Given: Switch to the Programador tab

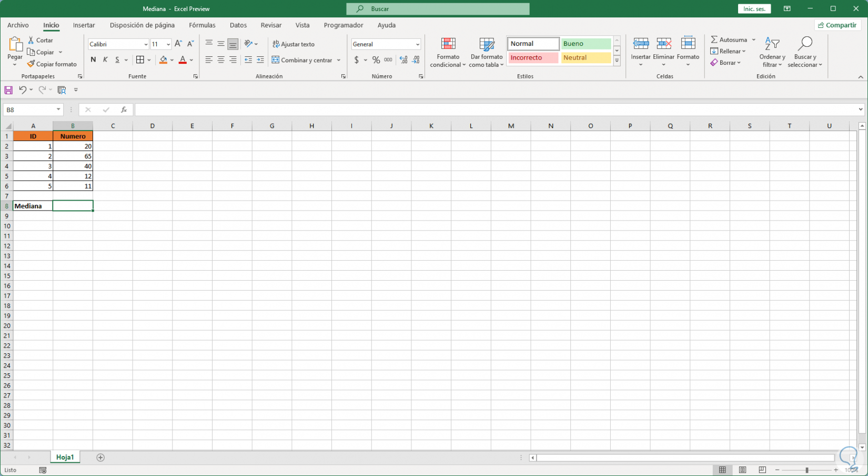Looking at the screenshot, I should (344, 25).
